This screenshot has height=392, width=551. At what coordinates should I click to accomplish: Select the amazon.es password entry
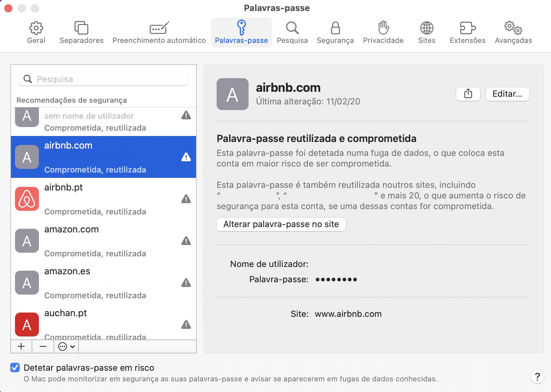[103, 283]
